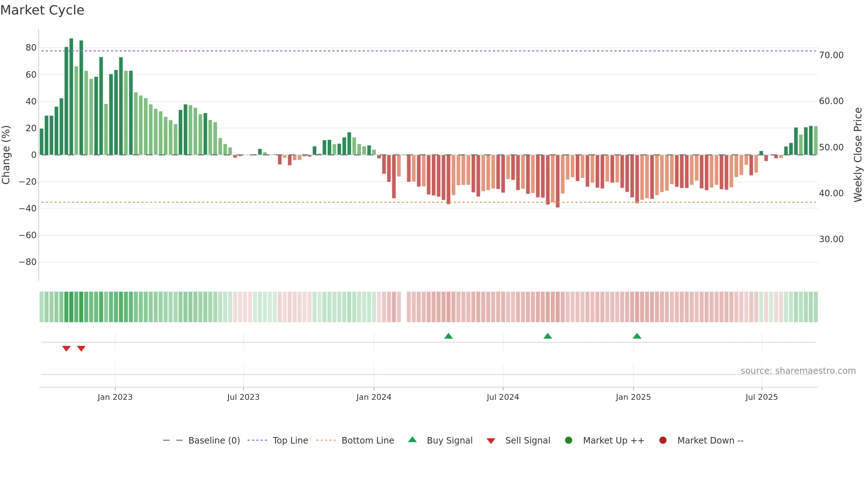Click the orange dotted Bottom Line legend sample

click(326, 440)
